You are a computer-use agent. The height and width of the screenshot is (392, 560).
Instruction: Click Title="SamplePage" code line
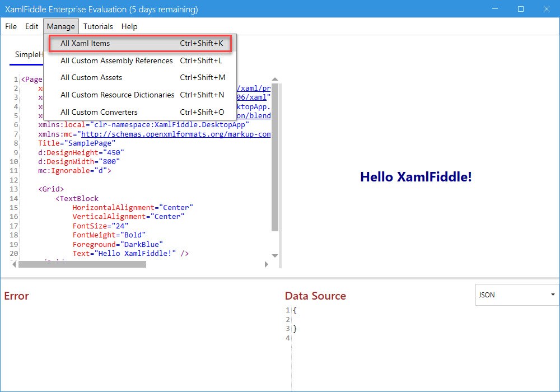(77, 143)
